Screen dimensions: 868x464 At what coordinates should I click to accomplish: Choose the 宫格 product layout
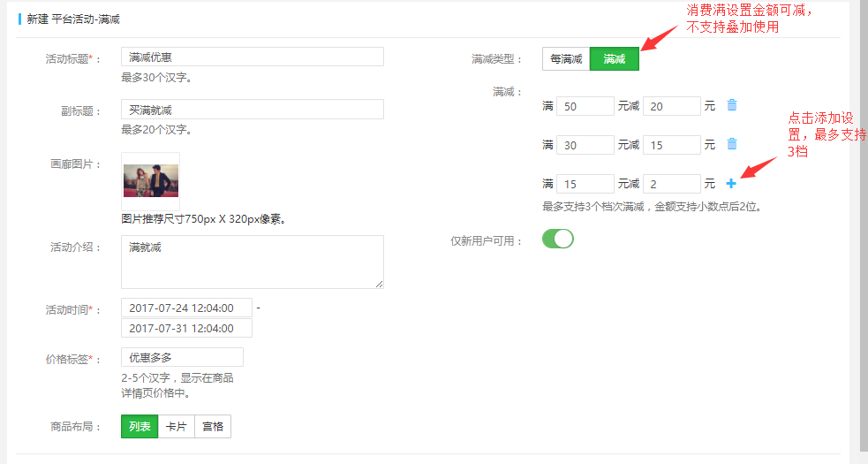point(213,427)
